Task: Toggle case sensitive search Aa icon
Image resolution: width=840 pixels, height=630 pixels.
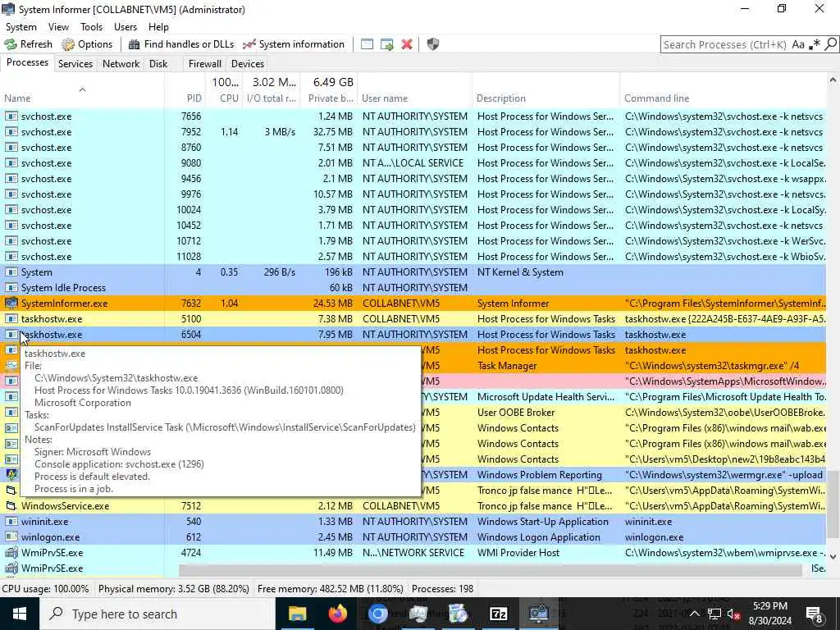Action: tap(798, 44)
